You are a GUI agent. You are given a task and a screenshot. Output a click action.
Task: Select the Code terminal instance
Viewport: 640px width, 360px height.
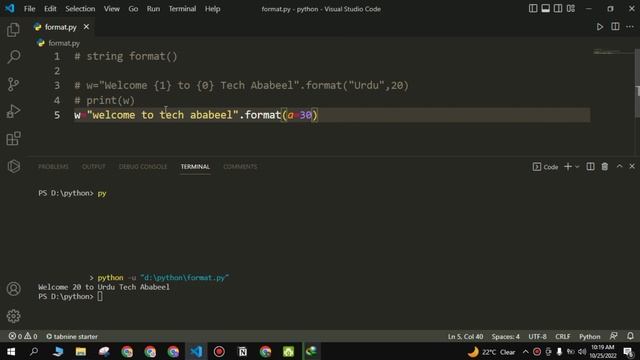click(x=546, y=167)
